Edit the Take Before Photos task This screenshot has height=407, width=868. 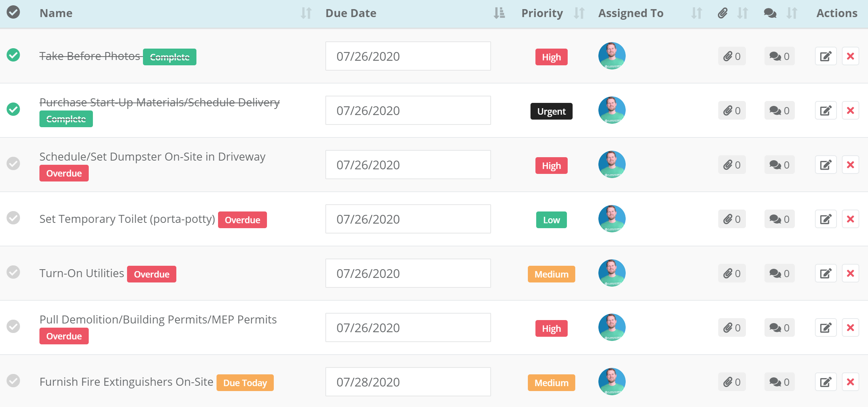tap(826, 56)
